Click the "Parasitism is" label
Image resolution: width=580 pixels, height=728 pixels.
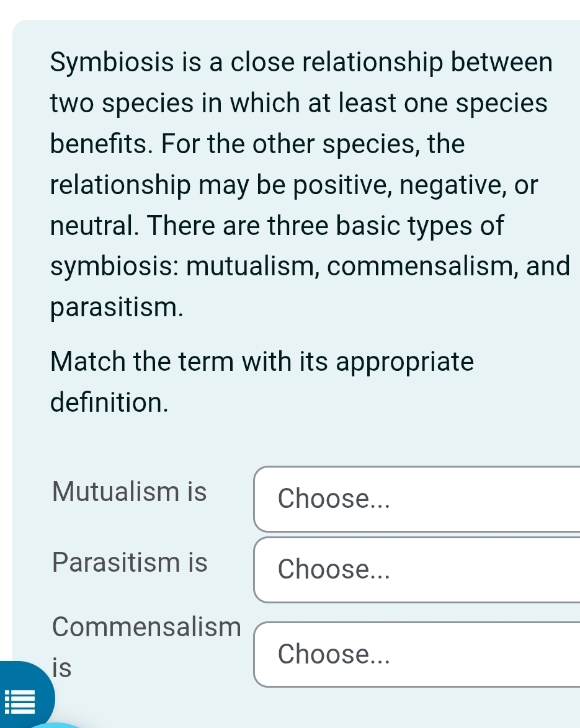130,562
